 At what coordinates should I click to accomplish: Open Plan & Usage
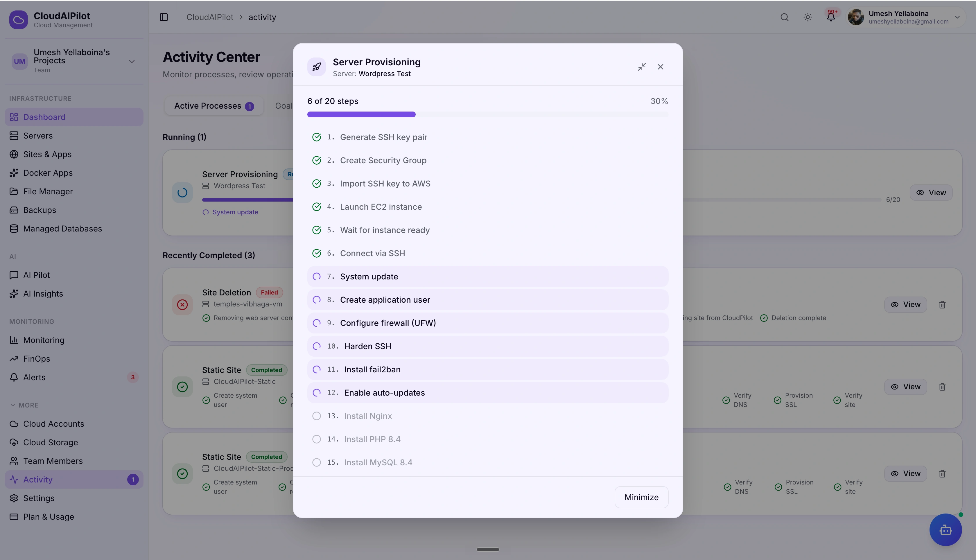coord(74,516)
